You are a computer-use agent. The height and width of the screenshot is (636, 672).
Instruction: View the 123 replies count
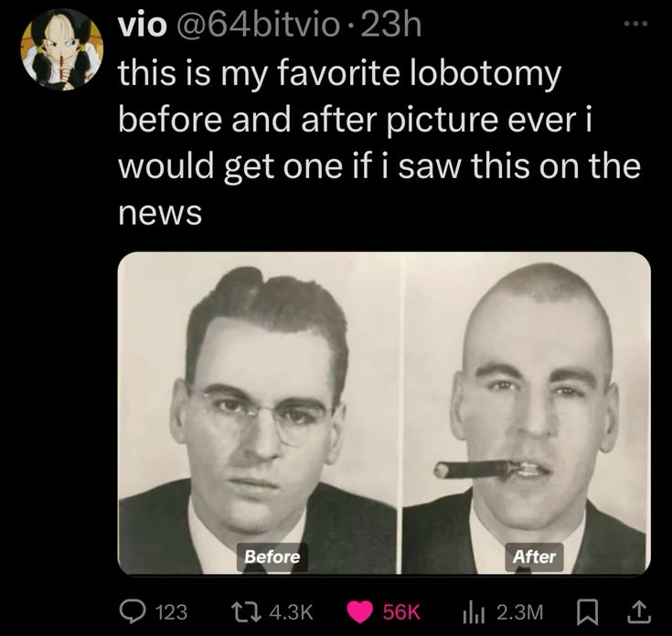pyautogui.click(x=171, y=612)
